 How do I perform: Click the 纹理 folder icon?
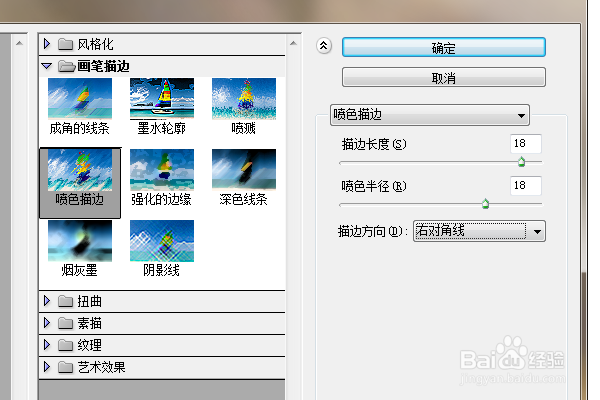point(65,345)
